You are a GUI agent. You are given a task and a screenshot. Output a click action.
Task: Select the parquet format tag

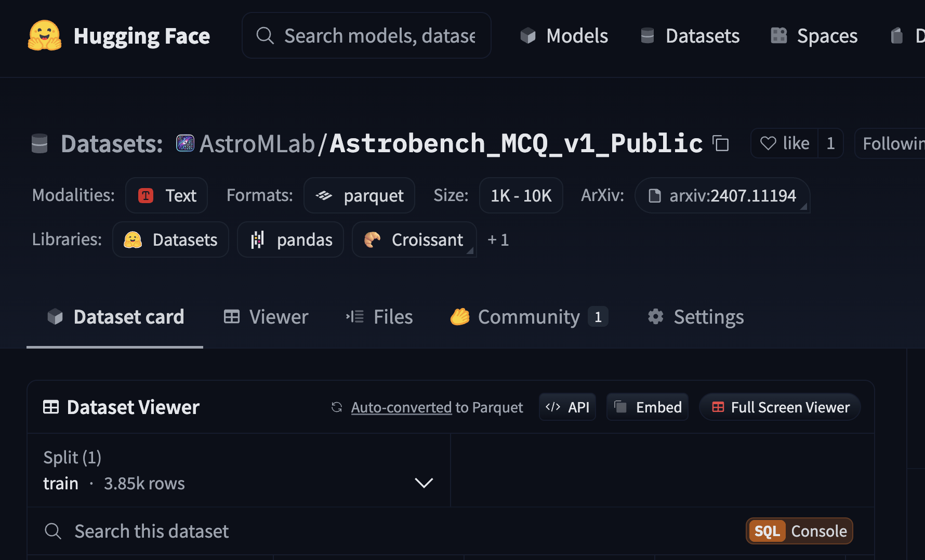click(359, 195)
